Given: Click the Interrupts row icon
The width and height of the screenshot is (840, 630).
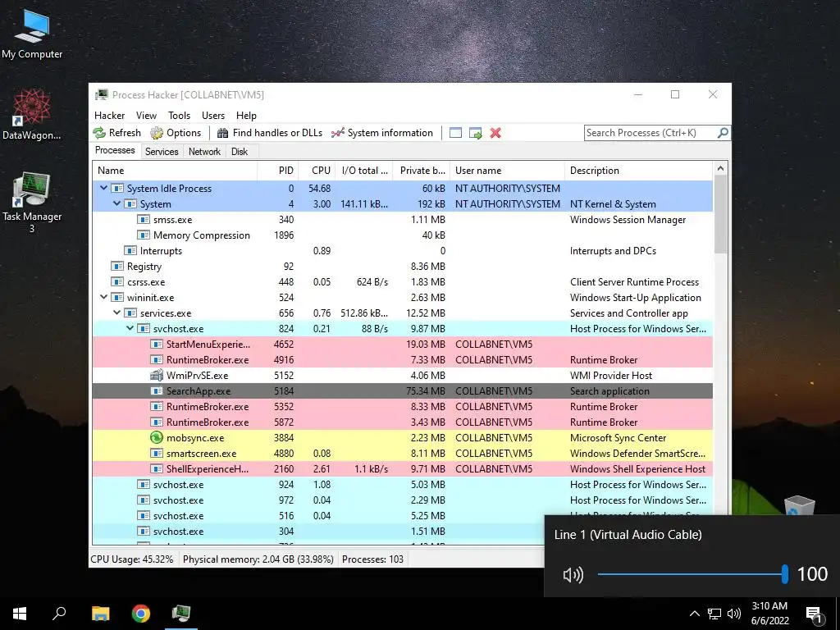Looking at the screenshot, I should (130, 250).
